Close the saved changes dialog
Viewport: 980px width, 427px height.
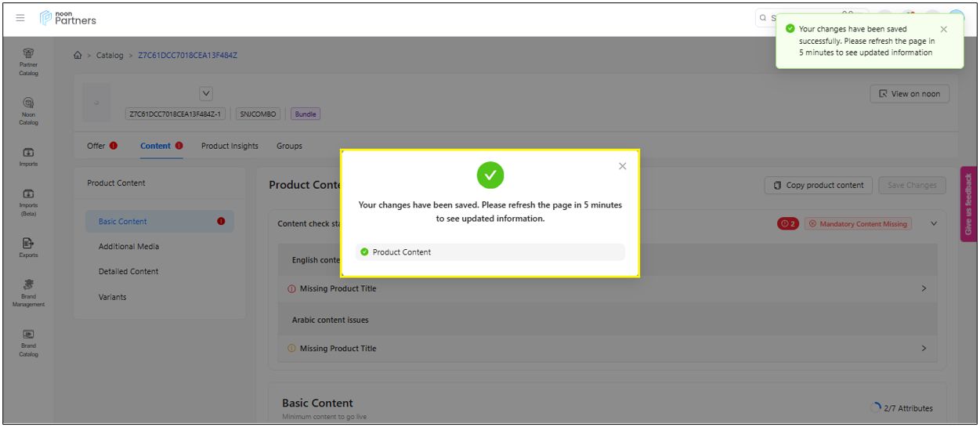[622, 166]
